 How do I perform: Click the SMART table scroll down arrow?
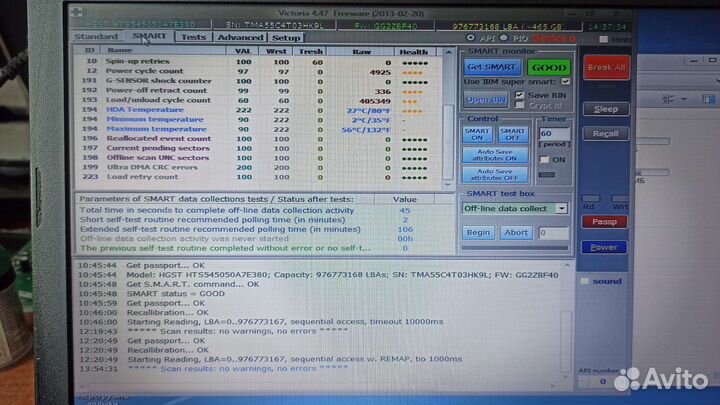point(448,185)
